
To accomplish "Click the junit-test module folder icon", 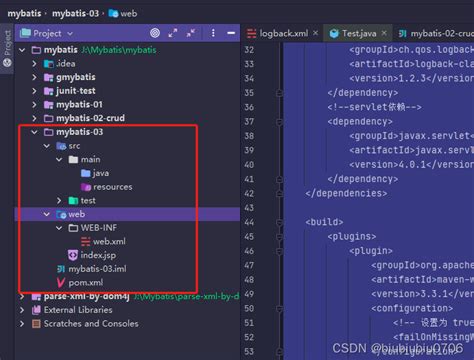I will (x=49, y=91).
